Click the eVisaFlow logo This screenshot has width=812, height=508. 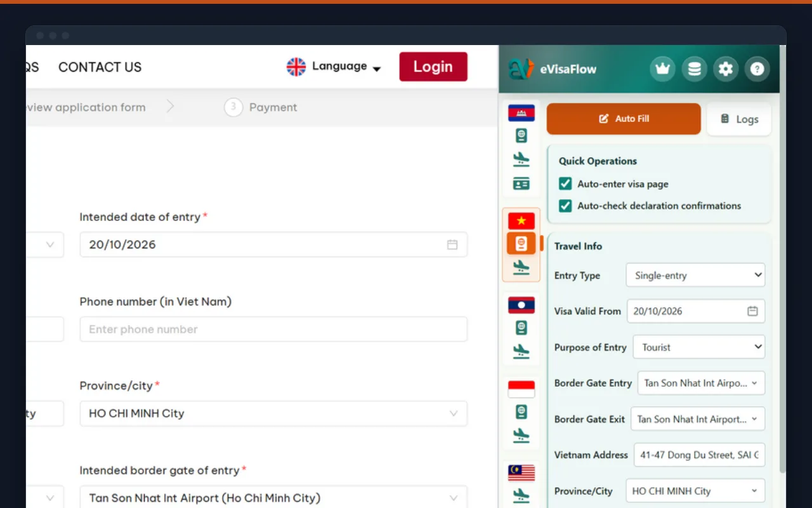click(x=521, y=69)
